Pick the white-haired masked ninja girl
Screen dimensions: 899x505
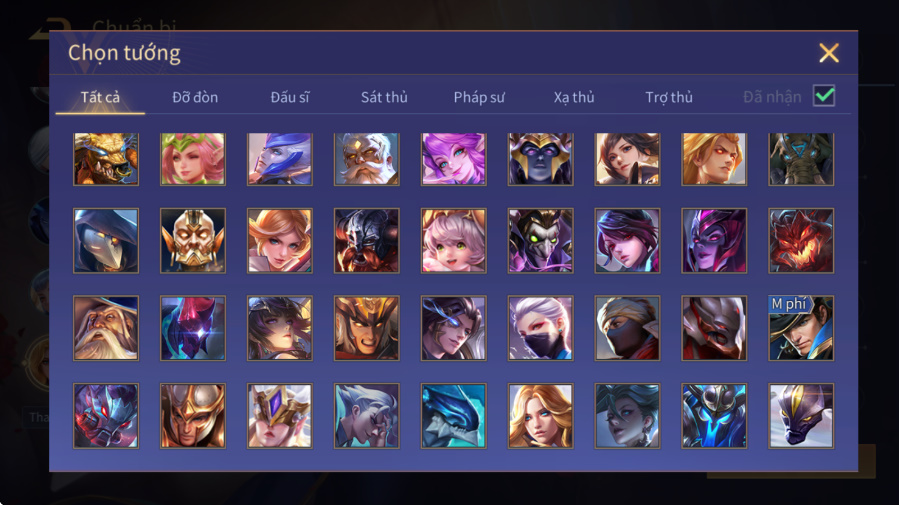point(540,328)
